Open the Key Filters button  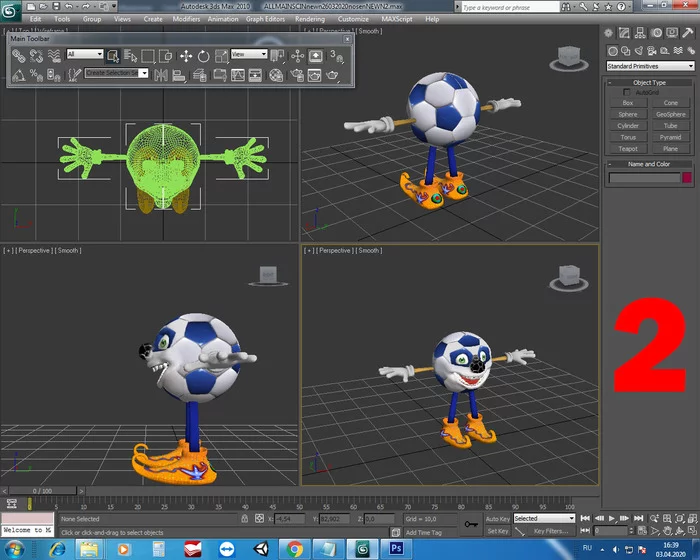(551, 531)
